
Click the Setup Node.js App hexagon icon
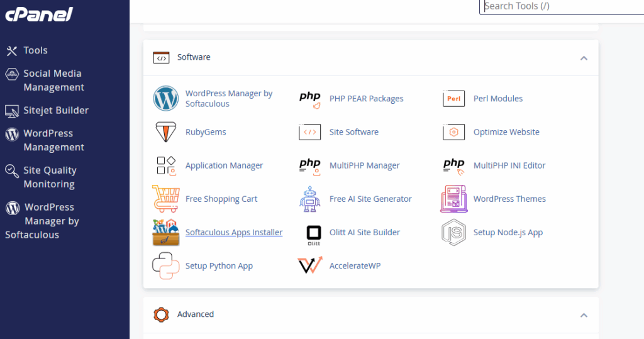coord(454,233)
